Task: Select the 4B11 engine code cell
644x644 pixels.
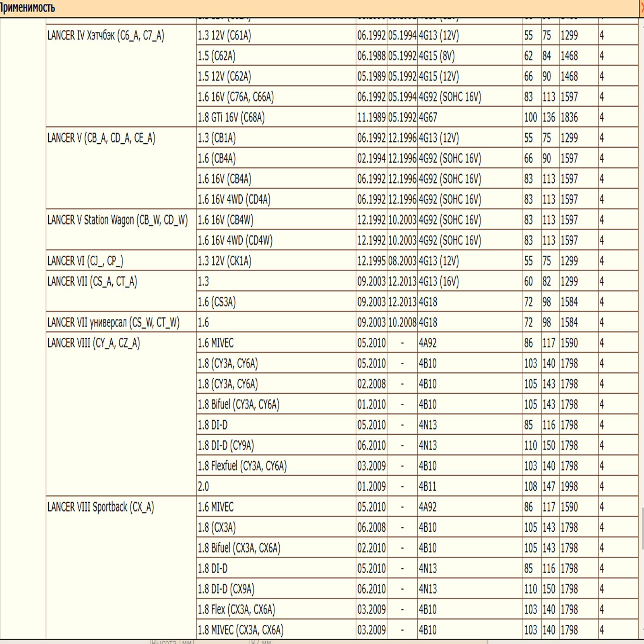Action: point(427,487)
